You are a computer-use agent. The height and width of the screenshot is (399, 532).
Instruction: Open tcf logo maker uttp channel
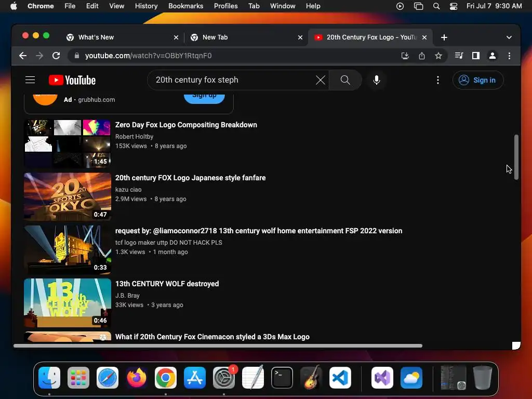coord(169,242)
